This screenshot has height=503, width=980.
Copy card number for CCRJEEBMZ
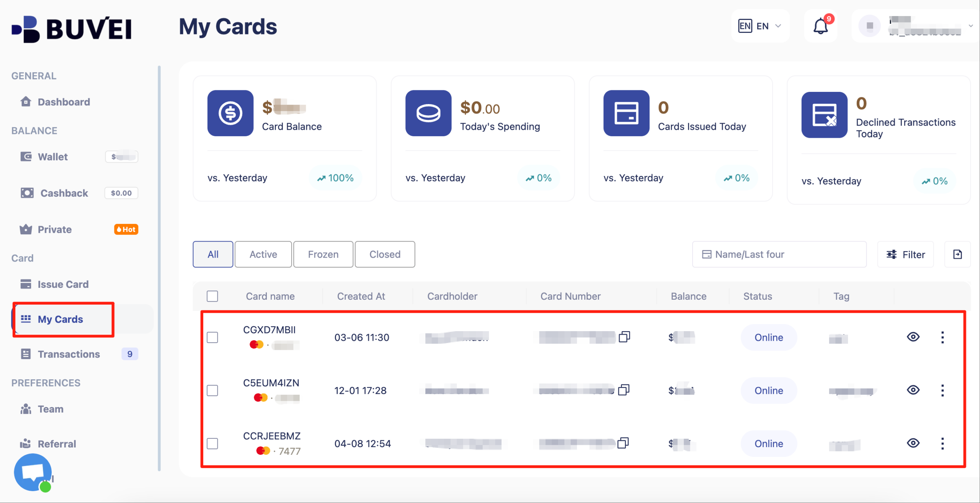(x=623, y=443)
